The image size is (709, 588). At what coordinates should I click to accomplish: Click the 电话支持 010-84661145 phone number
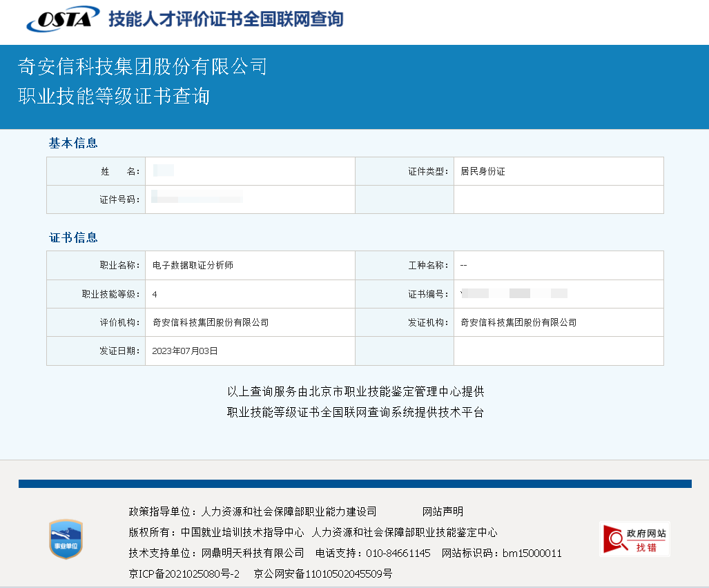point(398,553)
